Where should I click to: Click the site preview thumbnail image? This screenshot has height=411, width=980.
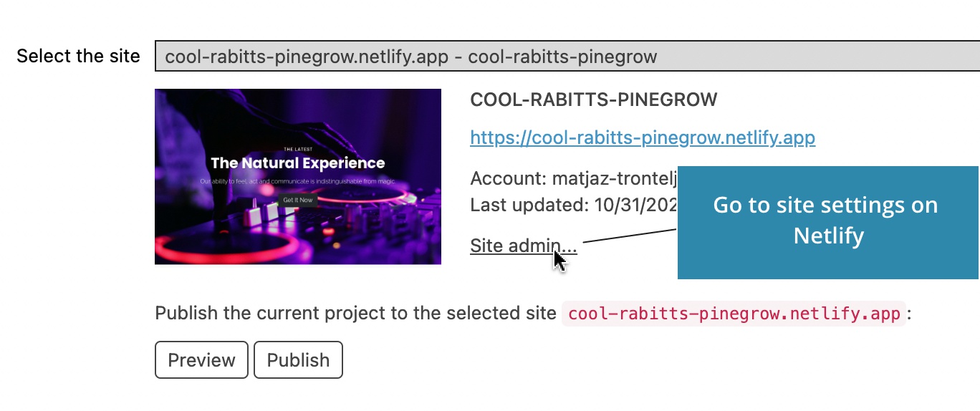(298, 176)
